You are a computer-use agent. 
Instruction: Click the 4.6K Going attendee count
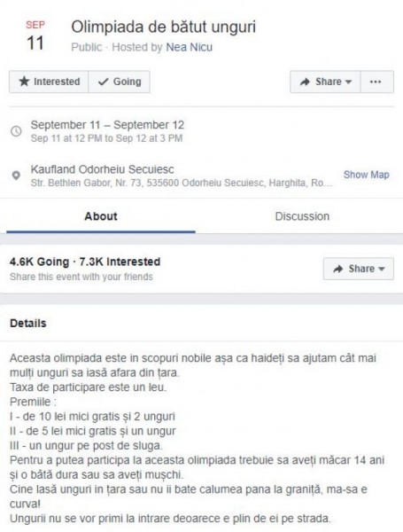pyautogui.click(x=39, y=262)
